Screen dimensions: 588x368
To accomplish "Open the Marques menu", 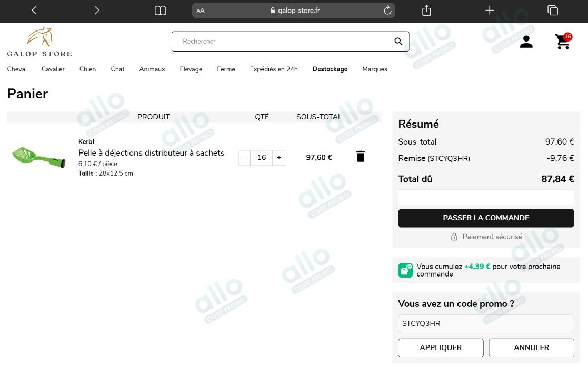I will point(375,69).
